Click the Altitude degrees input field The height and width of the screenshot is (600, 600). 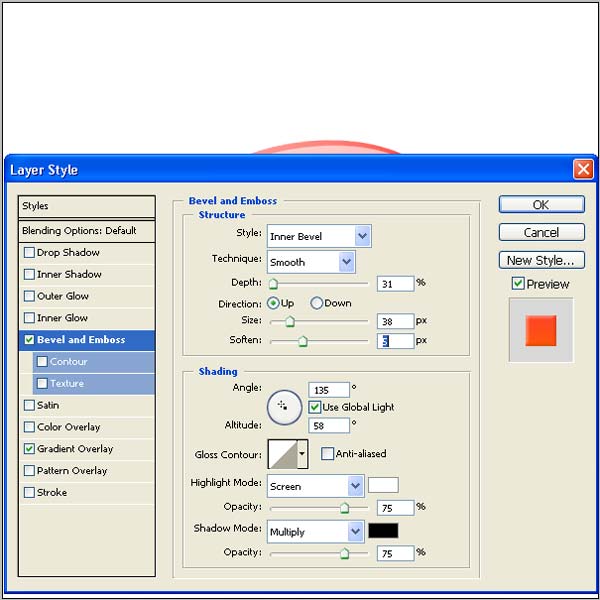(329, 425)
